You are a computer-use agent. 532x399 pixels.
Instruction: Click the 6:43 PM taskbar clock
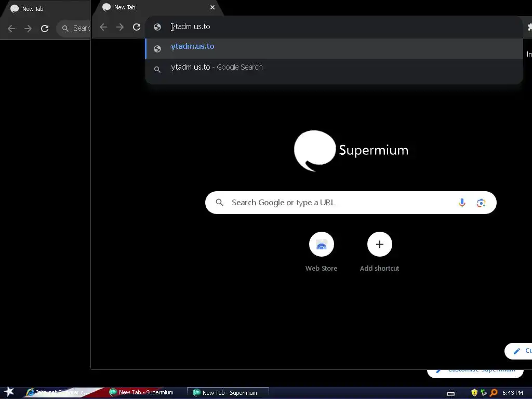tap(513, 393)
